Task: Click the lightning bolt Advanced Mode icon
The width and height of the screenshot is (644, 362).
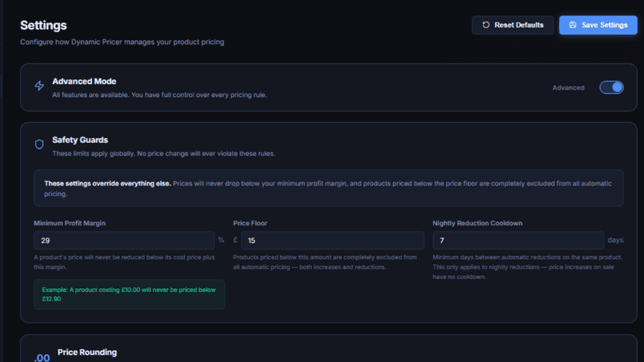Action: pos(40,85)
